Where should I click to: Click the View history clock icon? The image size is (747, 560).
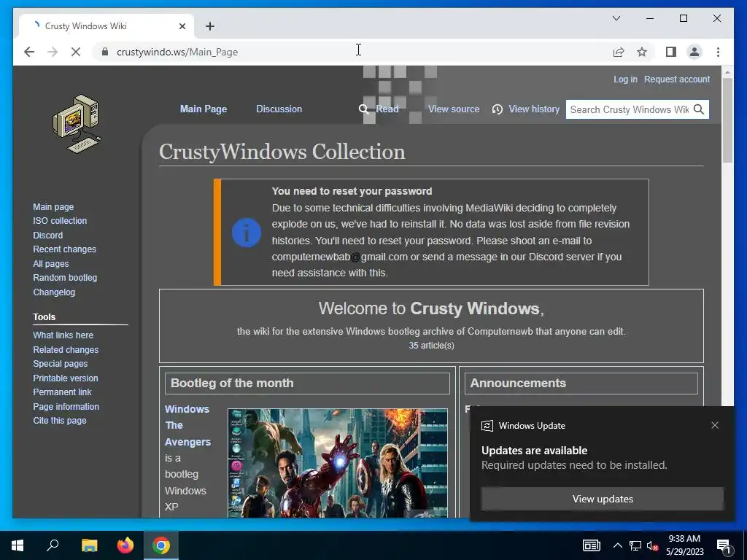click(x=498, y=109)
